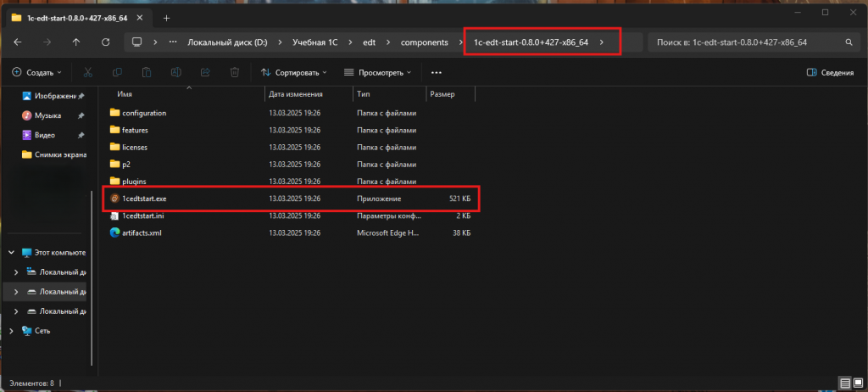Switch to details list view icon
The height and width of the screenshot is (392, 868).
(x=845, y=384)
